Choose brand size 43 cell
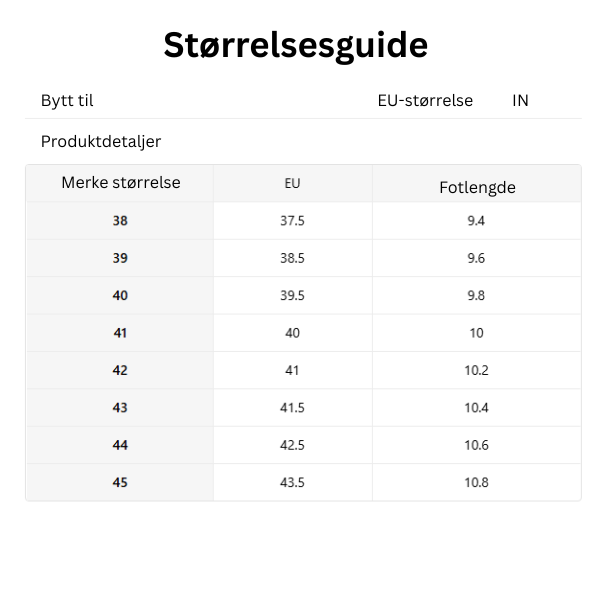The height and width of the screenshot is (600, 600). click(120, 408)
